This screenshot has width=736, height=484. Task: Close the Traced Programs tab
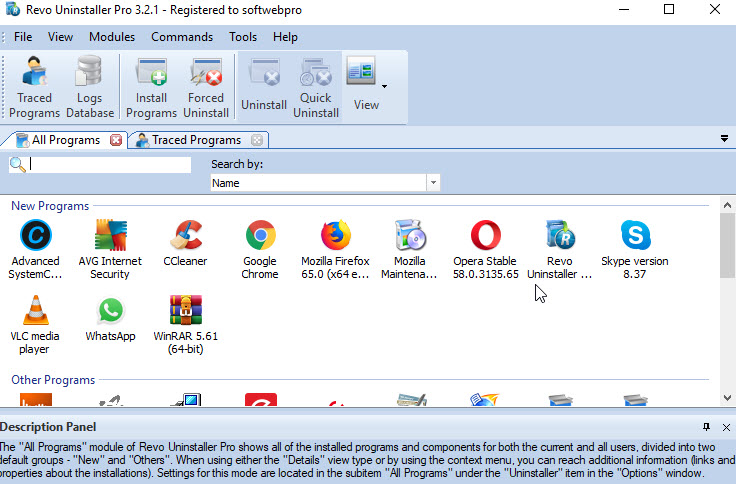[x=257, y=140]
